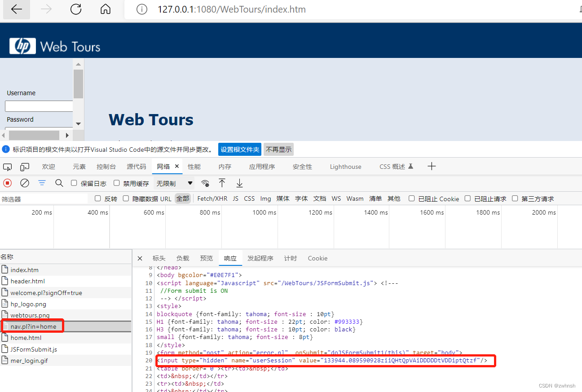Toggle the network filter funnel icon

pos(42,183)
